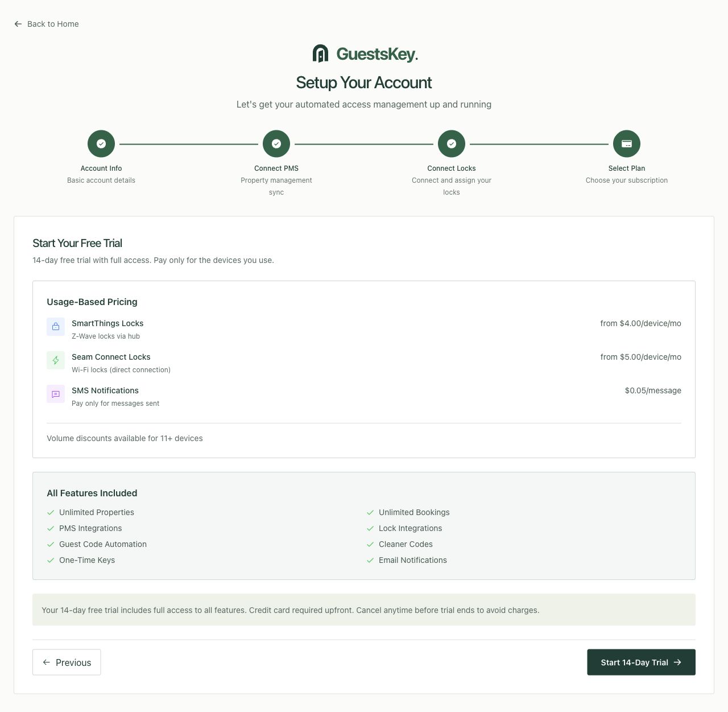The height and width of the screenshot is (712, 728).
Task: Click the '$0.05/message' price
Action: [x=653, y=390]
